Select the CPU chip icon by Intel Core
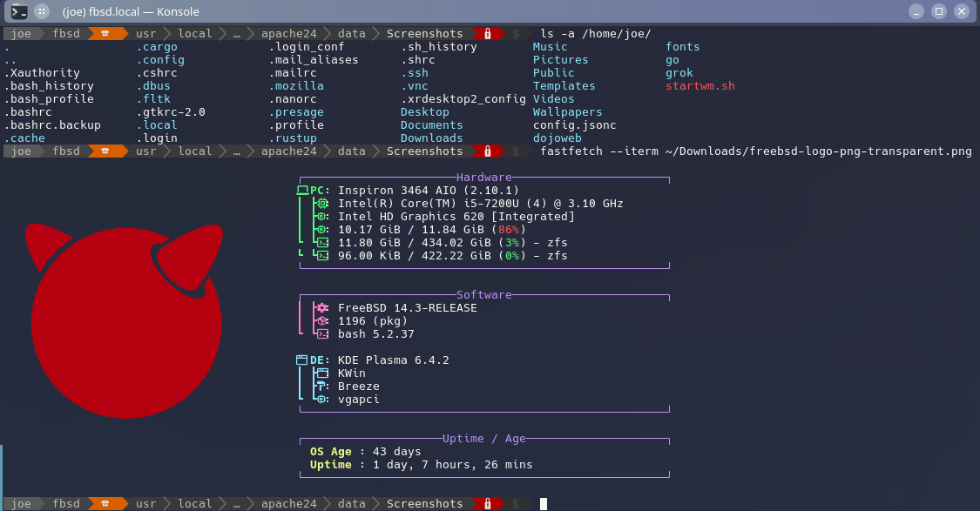 (x=322, y=204)
